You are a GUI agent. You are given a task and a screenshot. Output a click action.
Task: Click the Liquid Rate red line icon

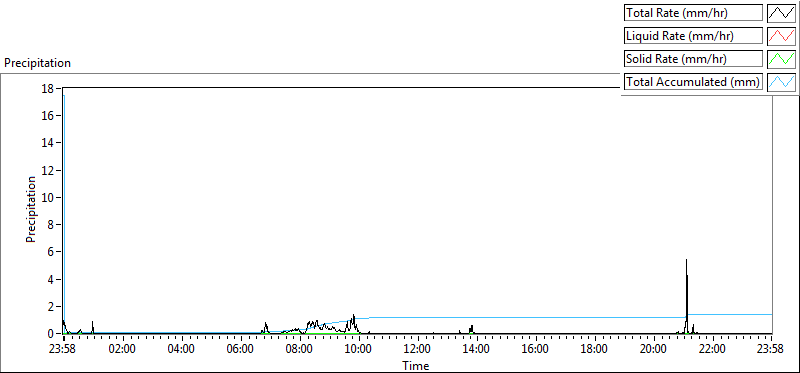pyautogui.click(x=781, y=36)
